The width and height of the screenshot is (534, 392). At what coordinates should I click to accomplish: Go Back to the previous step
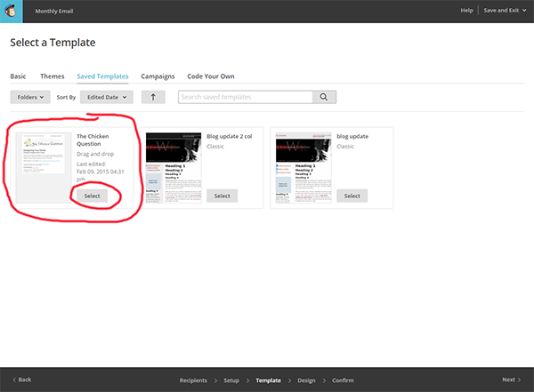(x=22, y=380)
